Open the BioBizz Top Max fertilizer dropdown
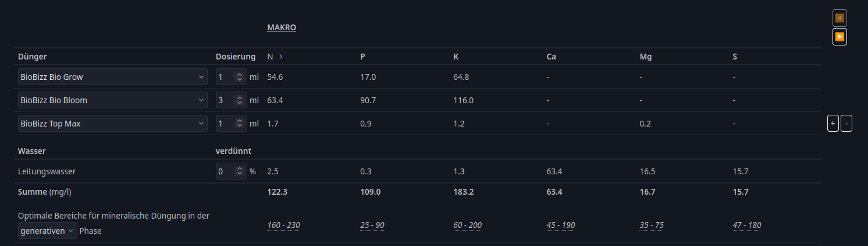The height and width of the screenshot is (246, 868). [x=113, y=124]
